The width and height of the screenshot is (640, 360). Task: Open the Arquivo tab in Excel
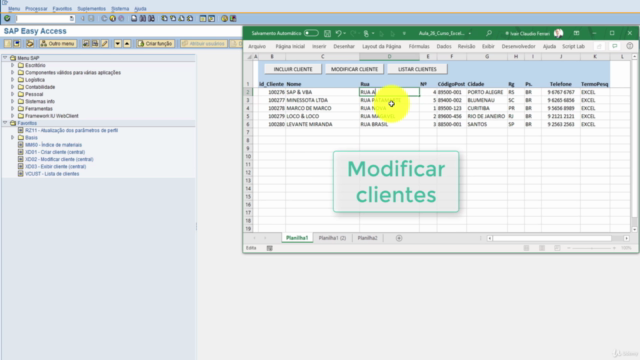pos(257,47)
